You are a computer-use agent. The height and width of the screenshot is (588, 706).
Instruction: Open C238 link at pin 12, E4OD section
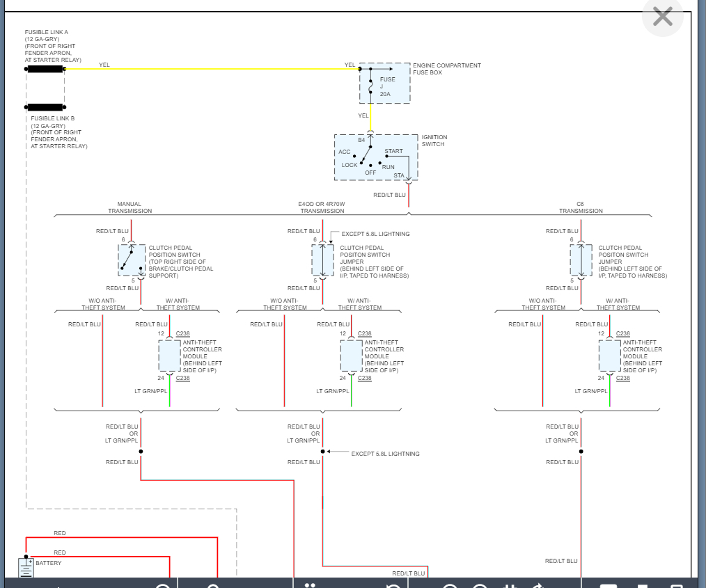(365, 334)
